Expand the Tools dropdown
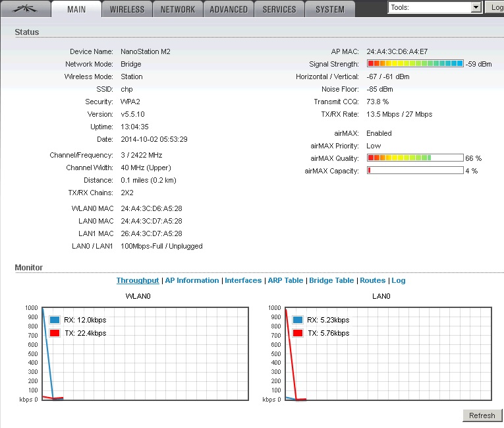The width and height of the screenshot is (504, 428). [435, 7]
